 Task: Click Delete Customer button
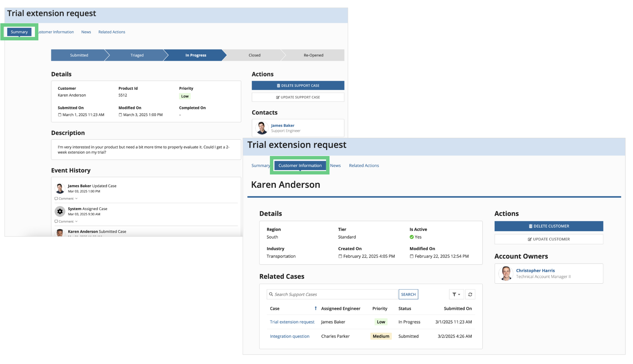[549, 226]
